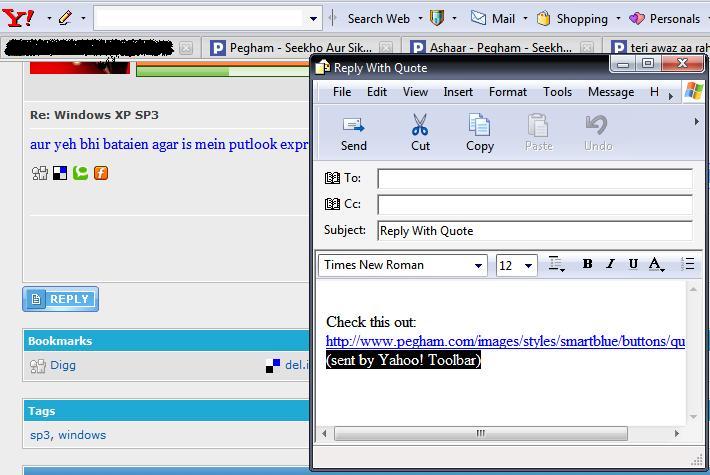Image resolution: width=710 pixels, height=475 pixels.
Task: Toggle Italic formatting
Action: pos(610,264)
